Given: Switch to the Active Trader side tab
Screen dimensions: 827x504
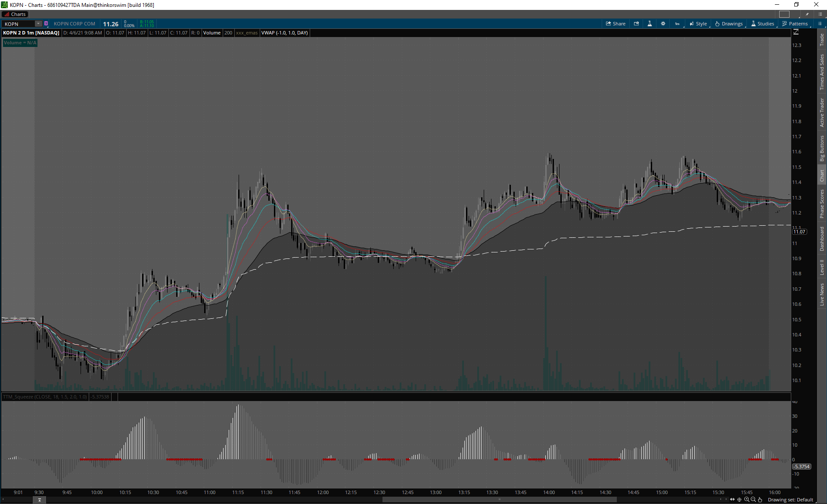Looking at the screenshot, I should [x=822, y=112].
